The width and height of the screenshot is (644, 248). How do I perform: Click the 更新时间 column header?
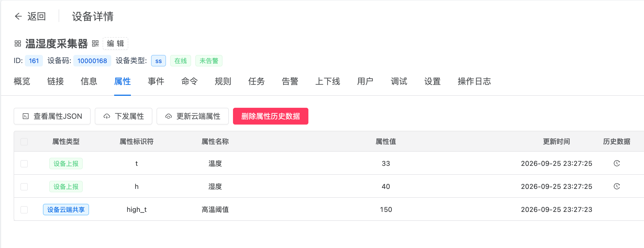point(557,142)
